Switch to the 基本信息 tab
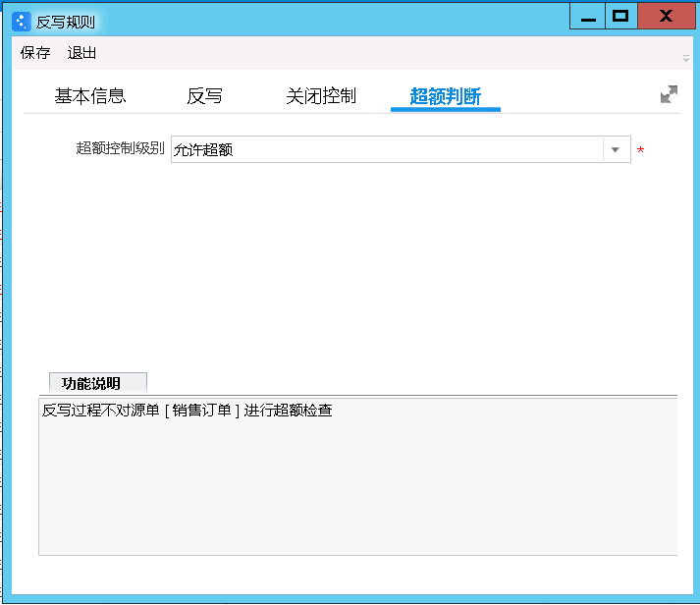 coord(90,96)
